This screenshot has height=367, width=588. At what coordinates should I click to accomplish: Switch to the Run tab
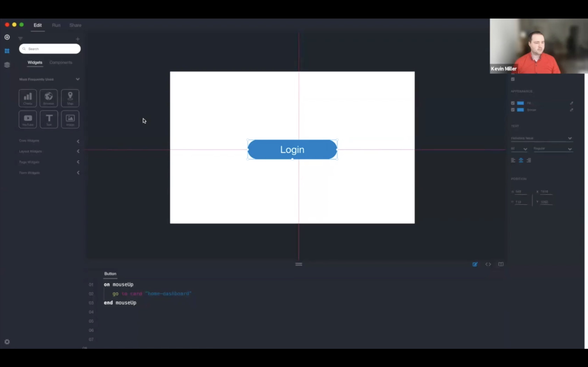point(56,25)
